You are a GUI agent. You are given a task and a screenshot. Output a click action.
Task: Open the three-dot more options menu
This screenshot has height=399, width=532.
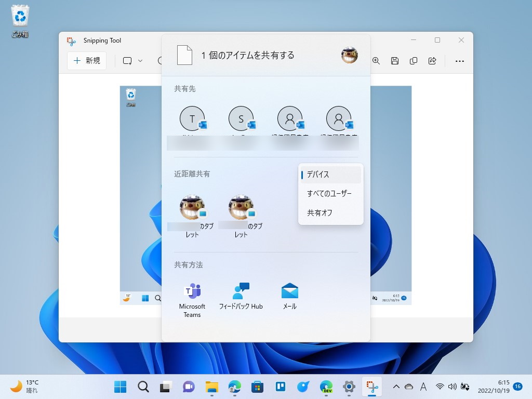(x=460, y=61)
